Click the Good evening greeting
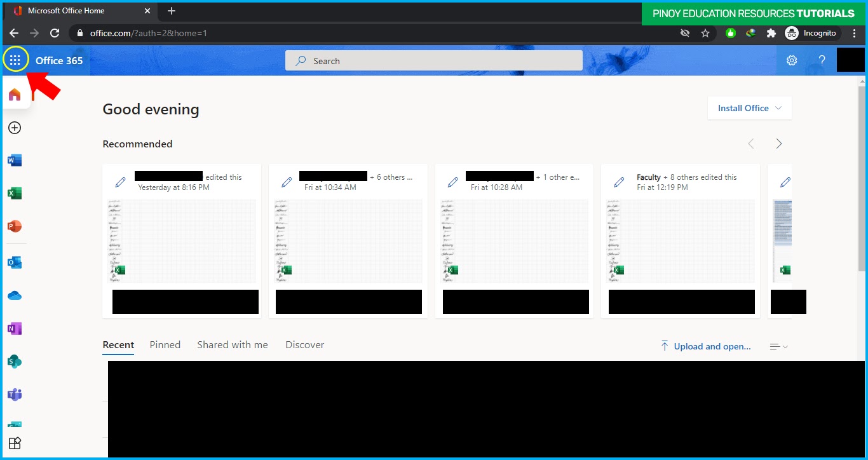Screen dimensions: 868x460 [x=151, y=109]
